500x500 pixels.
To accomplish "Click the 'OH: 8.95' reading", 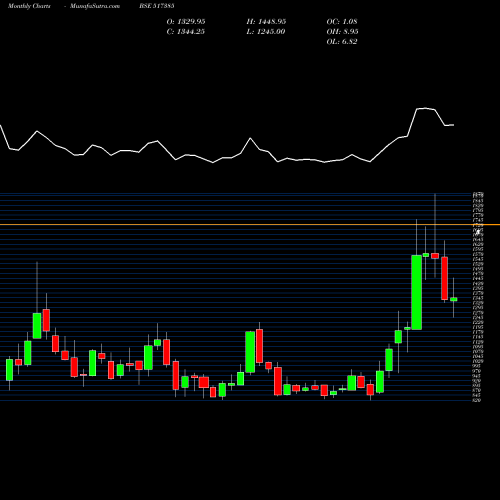I will pyautogui.click(x=342, y=32).
